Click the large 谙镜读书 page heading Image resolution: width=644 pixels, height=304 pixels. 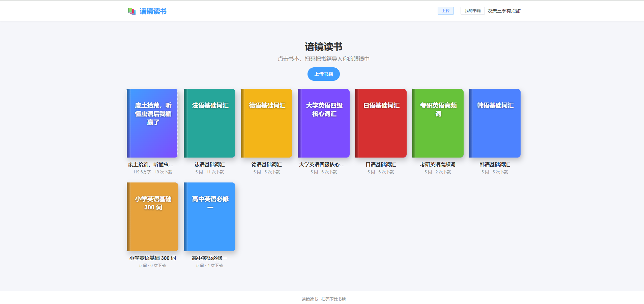pyautogui.click(x=324, y=47)
